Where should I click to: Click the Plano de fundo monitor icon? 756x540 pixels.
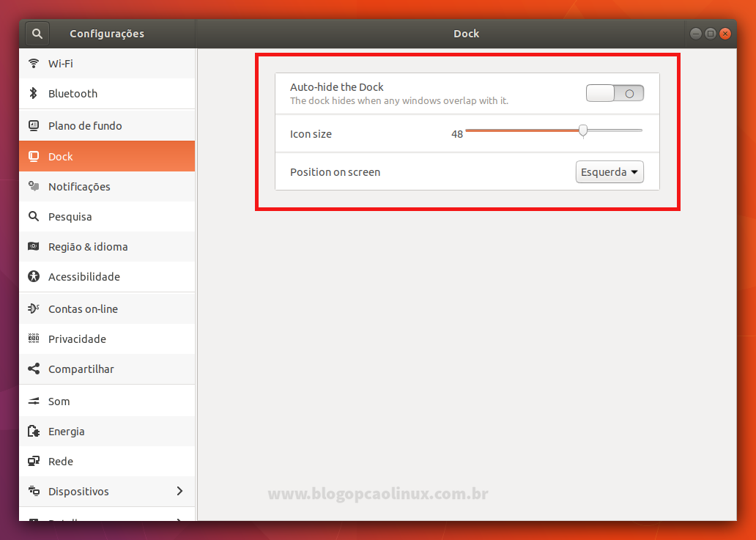click(x=34, y=125)
